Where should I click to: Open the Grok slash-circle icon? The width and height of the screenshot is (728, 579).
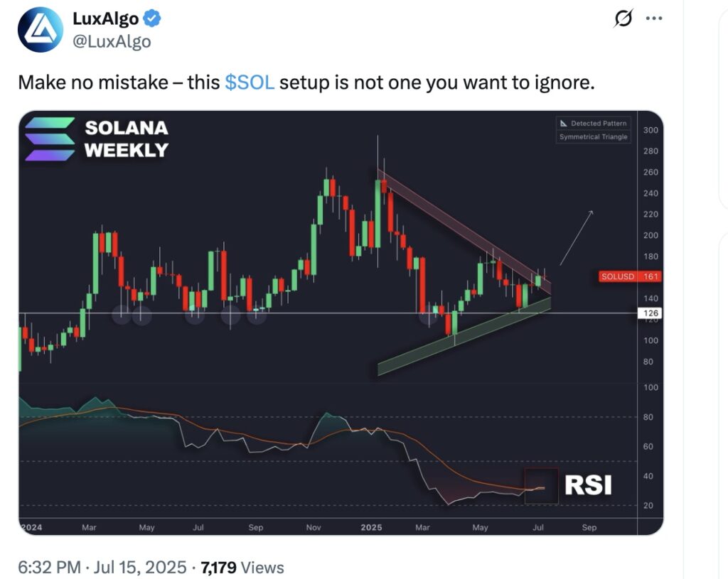pos(623,18)
